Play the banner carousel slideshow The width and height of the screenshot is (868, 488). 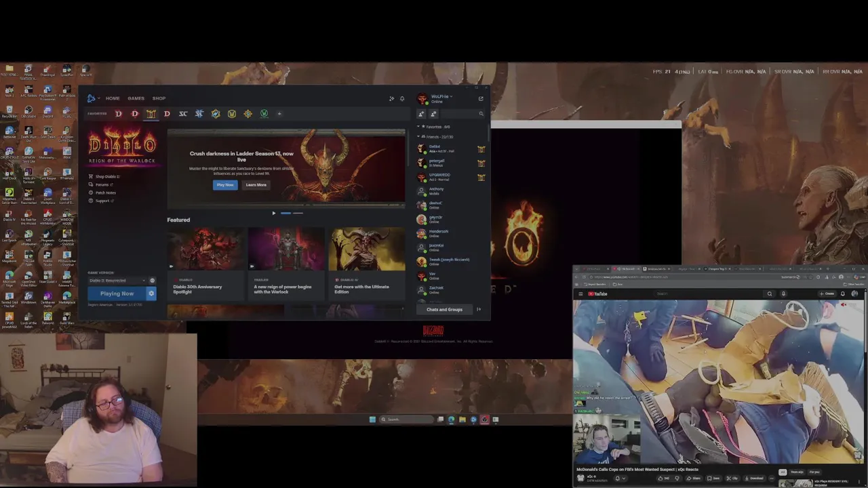(274, 213)
